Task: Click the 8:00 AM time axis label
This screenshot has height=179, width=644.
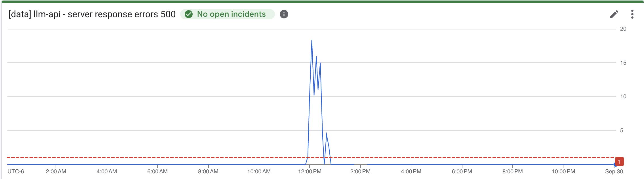Action: click(x=208, y=172)
